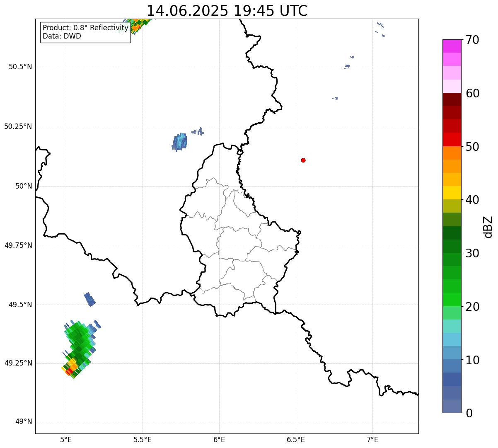Click the 50°N latitude label

(x=24, y=186)
